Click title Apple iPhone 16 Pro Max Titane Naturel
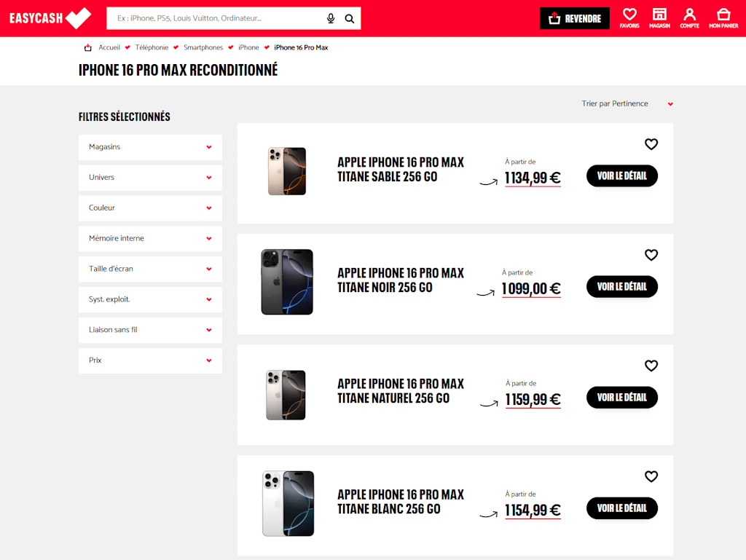 coord(401,391)
